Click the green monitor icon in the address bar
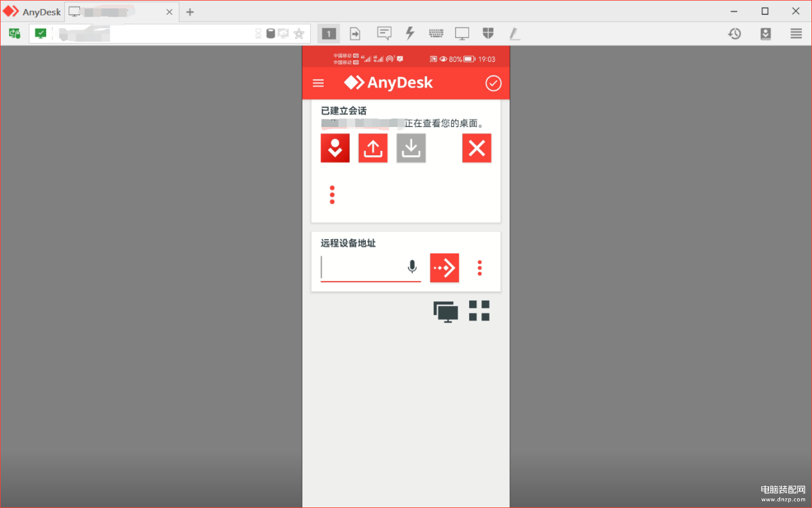Screen dimensions: 812x508 tap(41, 33)
